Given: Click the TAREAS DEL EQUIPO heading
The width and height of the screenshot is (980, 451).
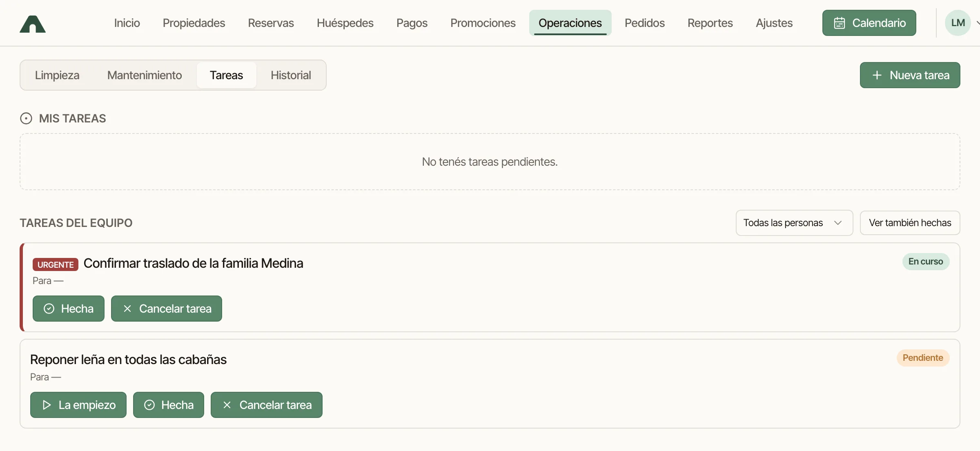Looking at the screenshot, I should point(76,223).
